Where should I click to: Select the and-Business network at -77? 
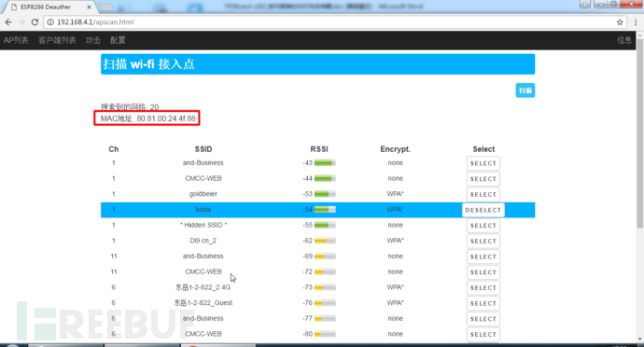pyautogui.click(x=483, y=320)
